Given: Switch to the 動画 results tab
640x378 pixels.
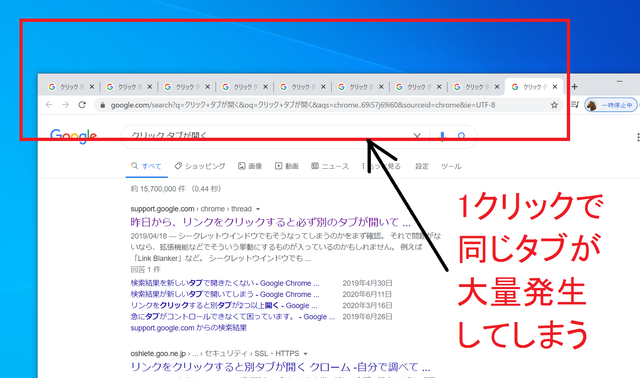Looking at the screenshot, I should [x=287, y=166].
